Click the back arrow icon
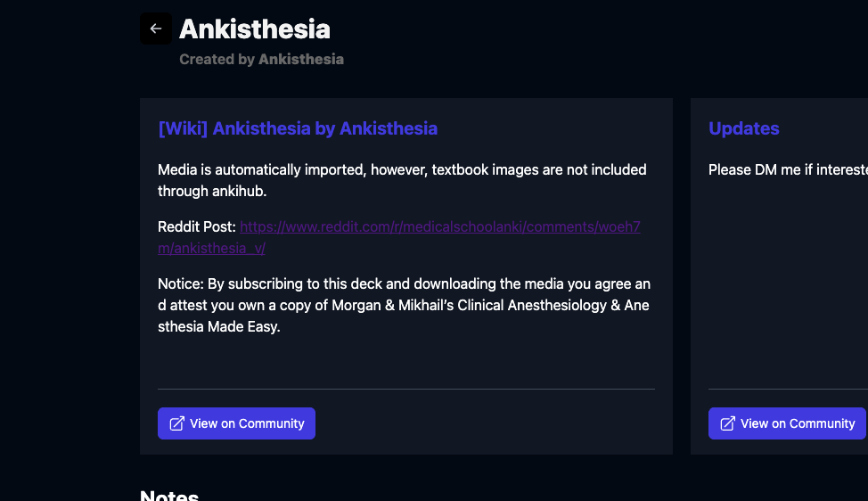This screenshot has width=868, height=501. 156,29
